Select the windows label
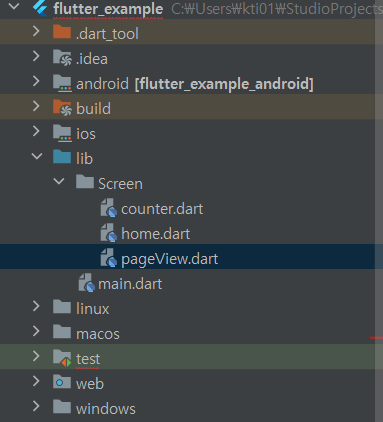This screenshot has height=422, width=383. [106, 409]
